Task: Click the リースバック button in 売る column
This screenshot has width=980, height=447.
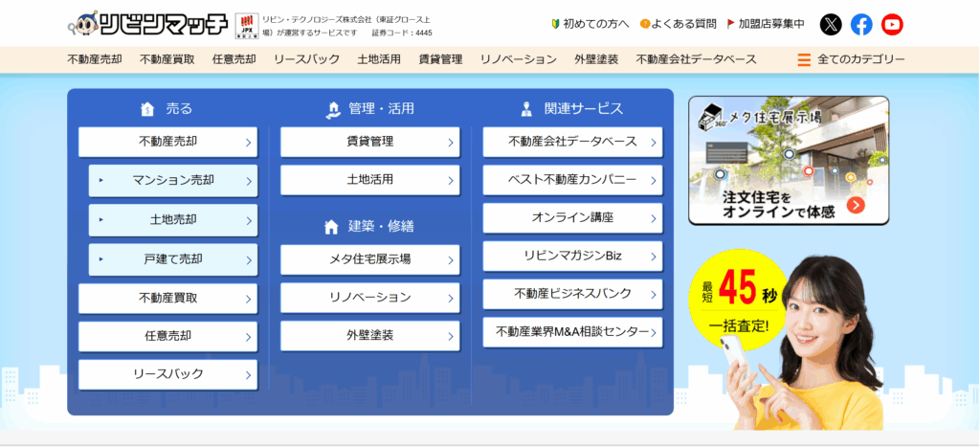Action: (167, 374)
